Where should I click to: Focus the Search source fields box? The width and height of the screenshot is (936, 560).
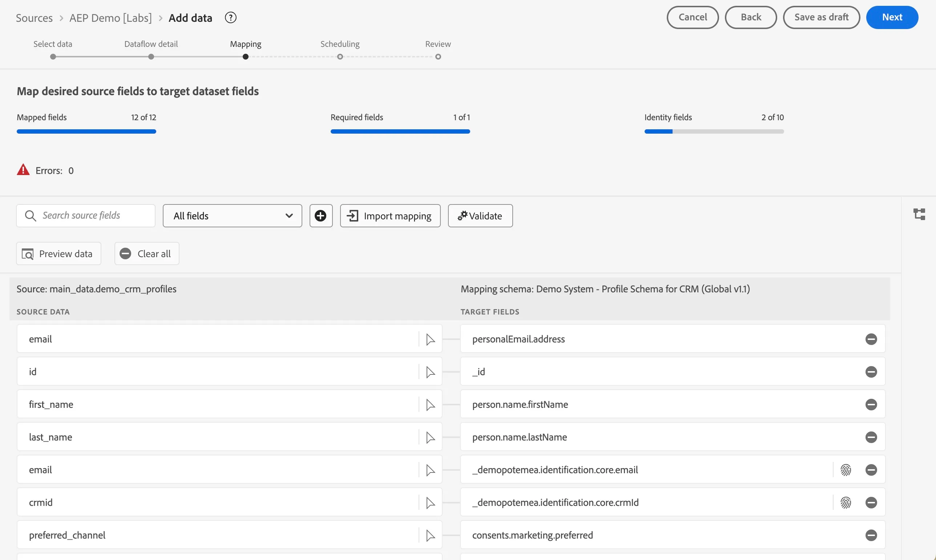pyautogui.click(x=86, y=216)
